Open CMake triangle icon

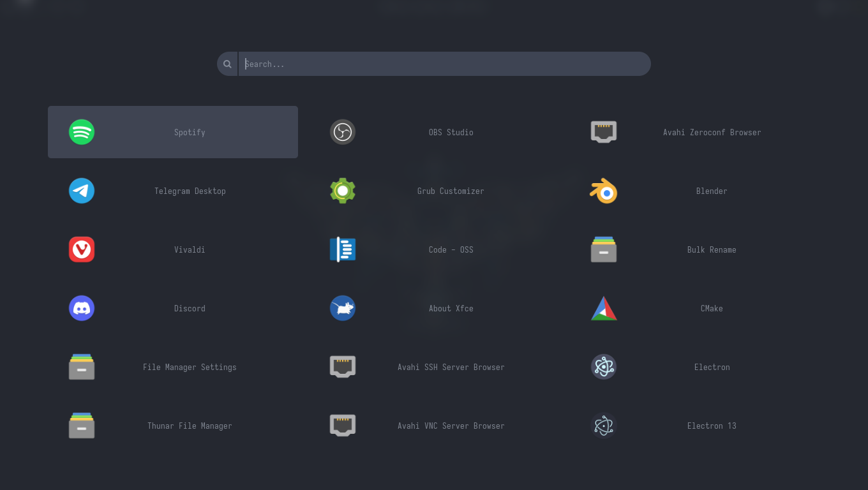coord(604,308)
